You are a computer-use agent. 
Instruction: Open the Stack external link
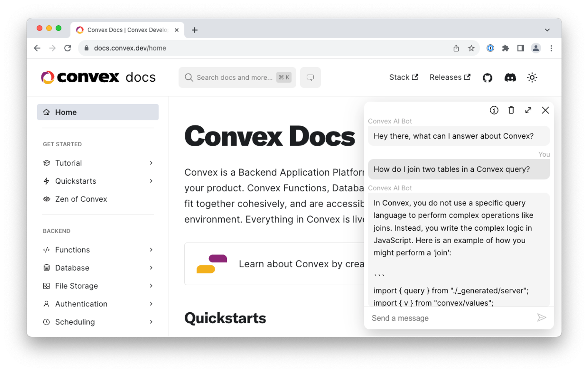point(403,77)
